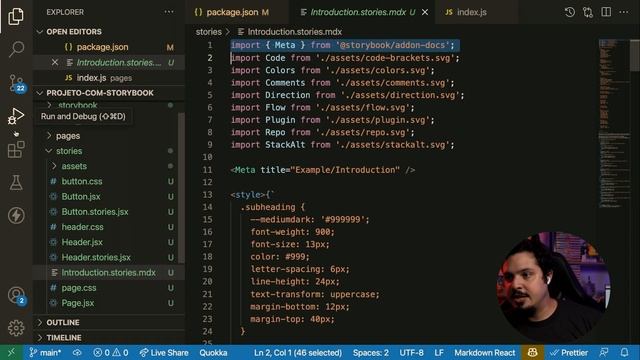Click the remote window icon in status bar

(x=11, y=353)
